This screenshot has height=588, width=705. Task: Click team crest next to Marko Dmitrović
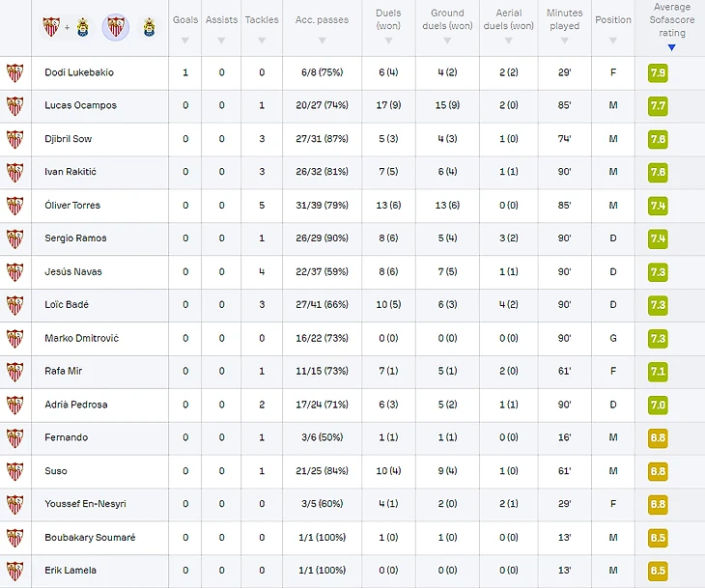tap(14, 338)
